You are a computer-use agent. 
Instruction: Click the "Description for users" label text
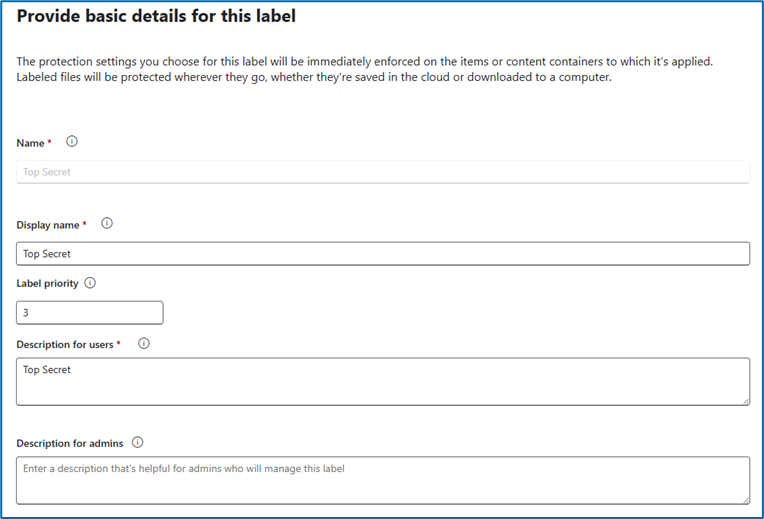pyautogui.click(x=65, y=345)
